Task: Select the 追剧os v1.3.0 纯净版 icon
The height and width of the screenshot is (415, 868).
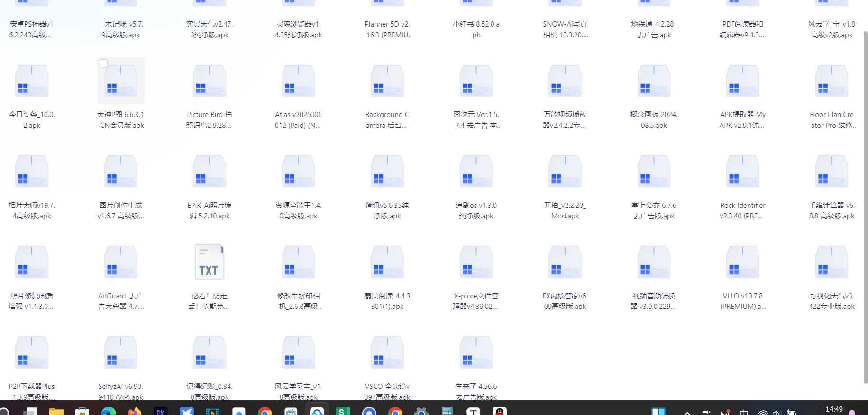Action: (x=476, y=171)
